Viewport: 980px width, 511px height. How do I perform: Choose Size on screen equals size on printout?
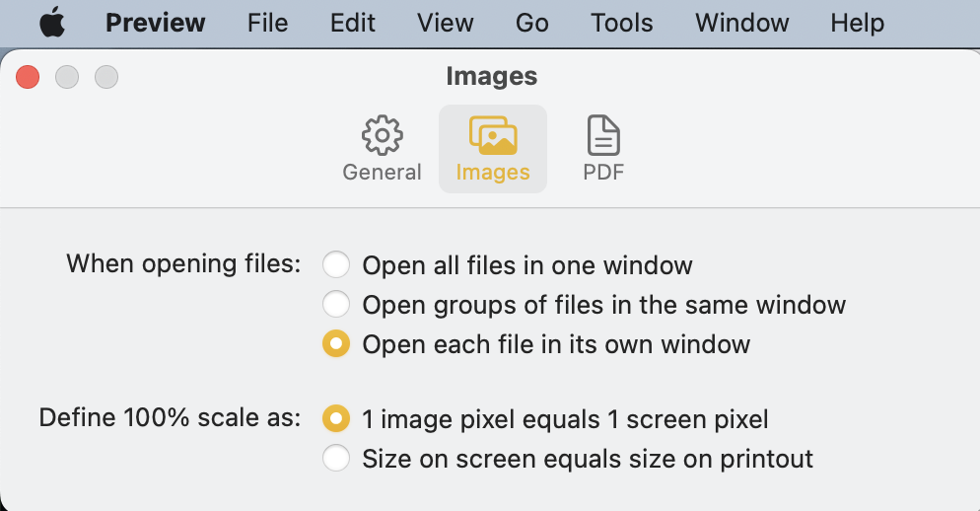336,459
